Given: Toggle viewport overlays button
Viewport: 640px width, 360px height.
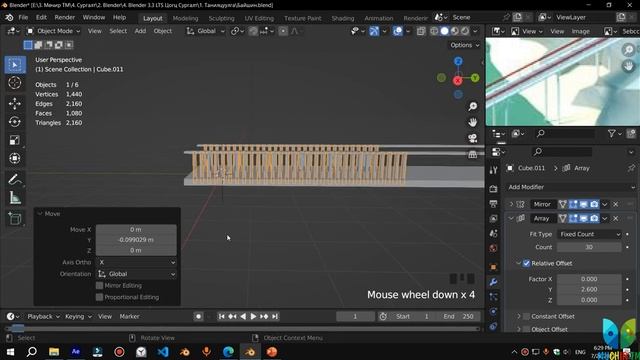Looking at the screenshot, I should (398, 31).
